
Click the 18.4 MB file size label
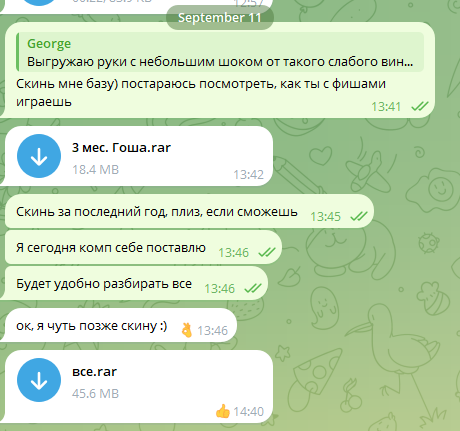click(96, 170)
